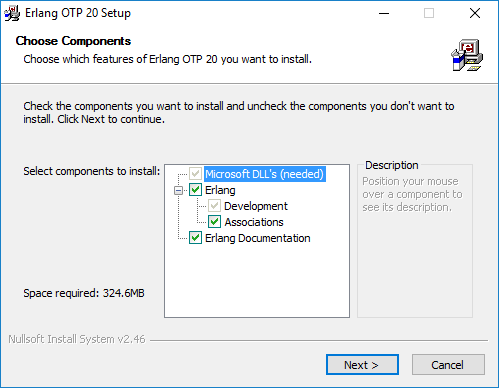Viewport: 499px width, 388px height.
Task: Uncheck the Erlang Documentation checkbox
Action: pyautogui.click(x=195, y=238)
